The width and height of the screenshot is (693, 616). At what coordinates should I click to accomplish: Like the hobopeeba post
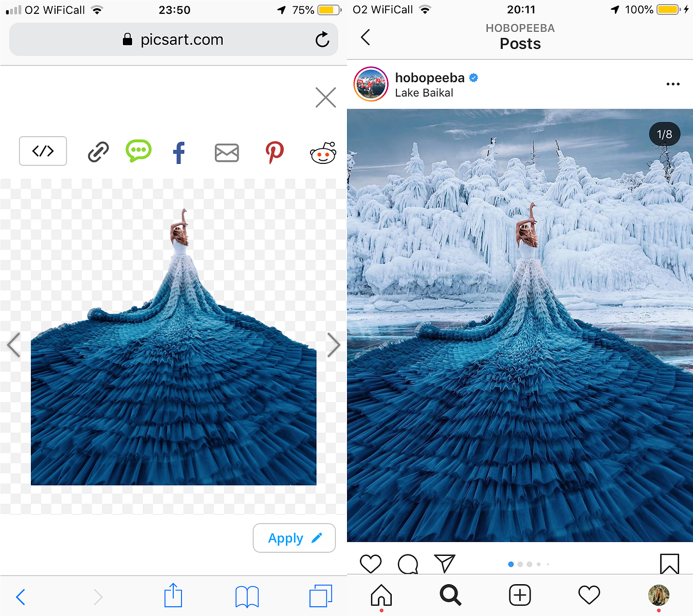pyautogui.click(x=370, y=564)
